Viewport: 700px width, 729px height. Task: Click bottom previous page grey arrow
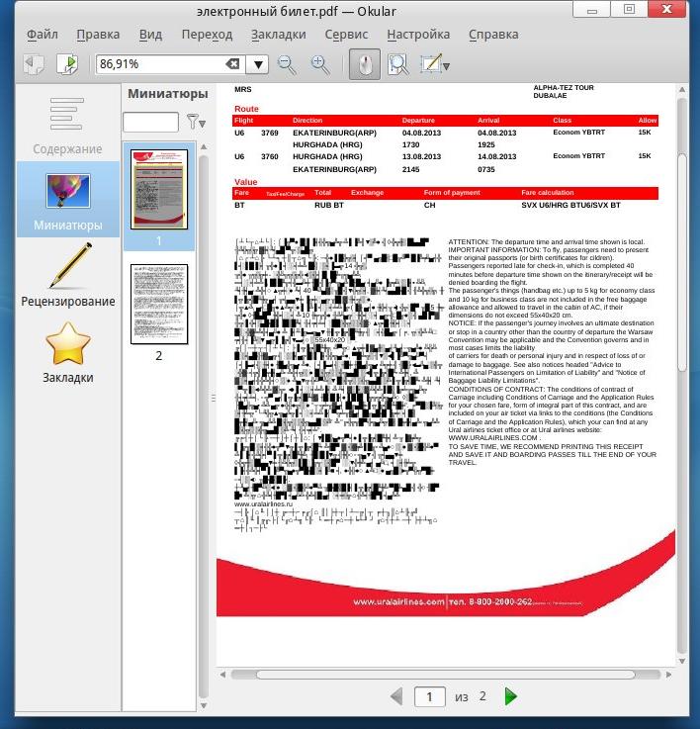click(x=396, y=696)
